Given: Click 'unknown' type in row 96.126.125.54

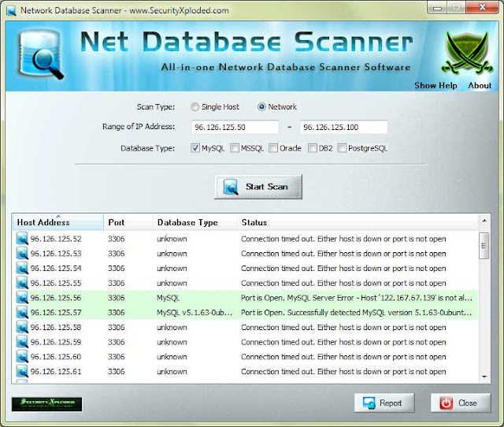Looking at the screenshot, I should click(x=172, y=269).
